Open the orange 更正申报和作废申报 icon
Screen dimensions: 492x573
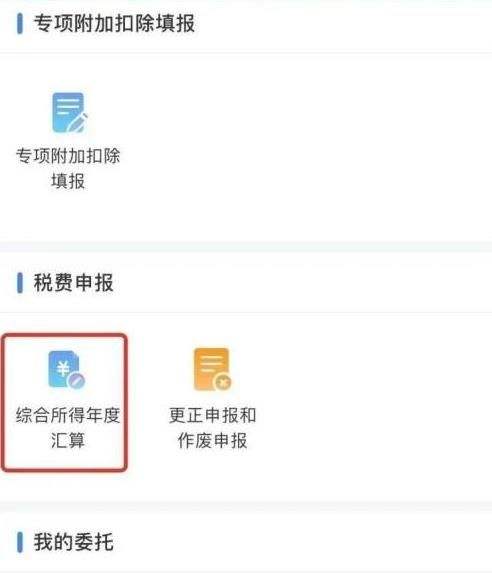click(213, 369)
